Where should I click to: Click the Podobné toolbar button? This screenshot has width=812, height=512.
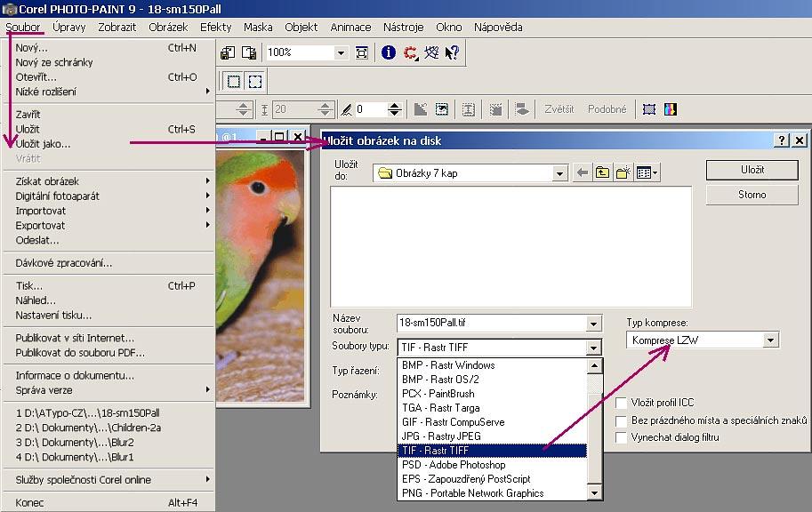pos(607,109)
